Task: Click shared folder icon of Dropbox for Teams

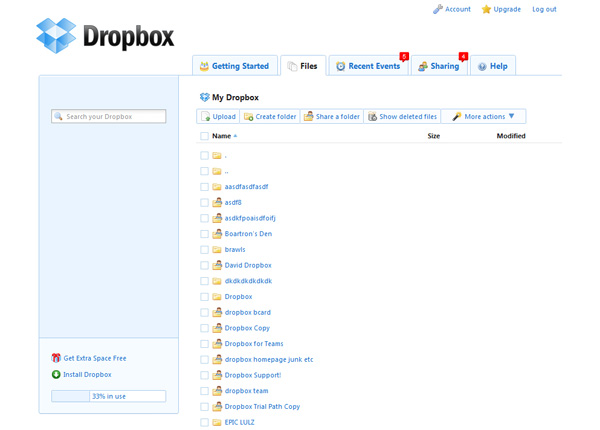Action: click(217, 343)
